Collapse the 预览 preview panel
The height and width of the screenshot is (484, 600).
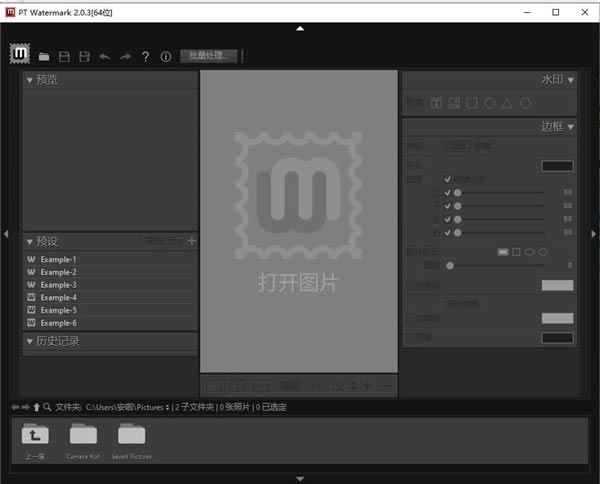click(29, 80)
